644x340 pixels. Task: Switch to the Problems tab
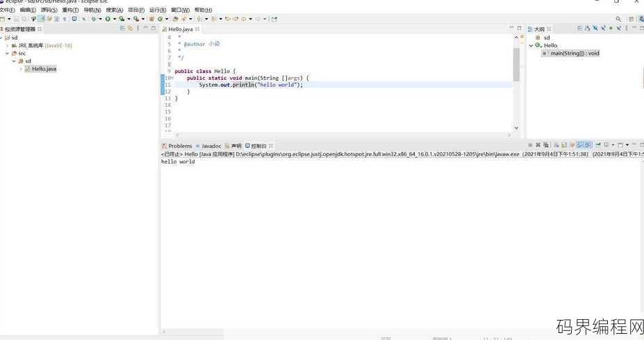coord(177,146)
